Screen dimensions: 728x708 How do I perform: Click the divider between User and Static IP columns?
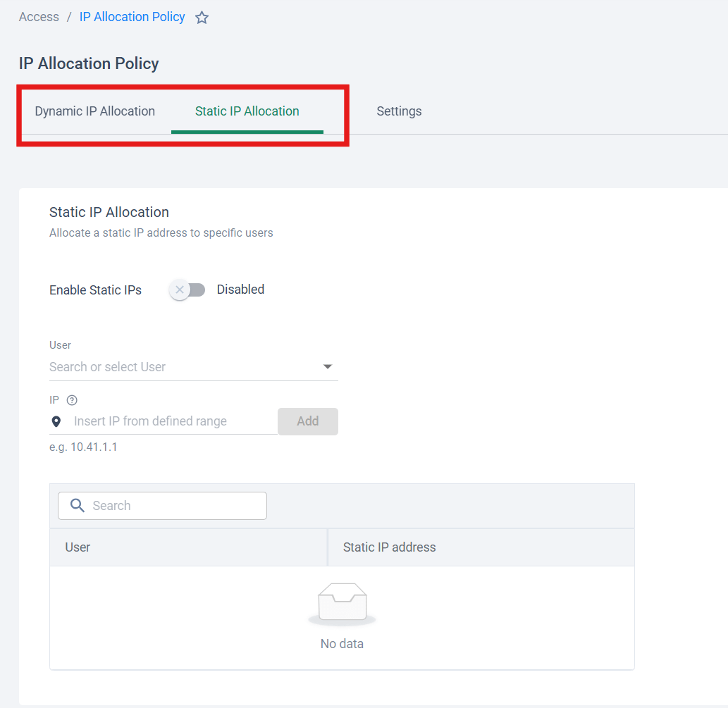point(328,547)
